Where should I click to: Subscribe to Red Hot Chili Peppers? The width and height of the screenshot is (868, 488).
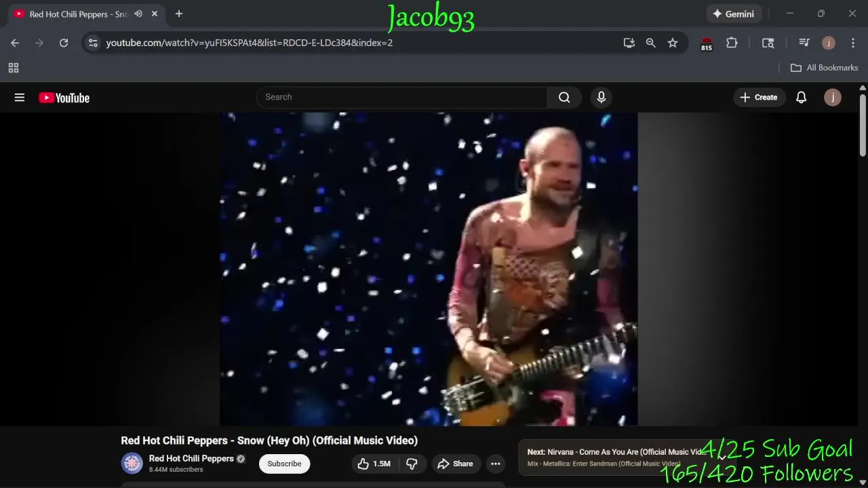click(x=284, y=464)
